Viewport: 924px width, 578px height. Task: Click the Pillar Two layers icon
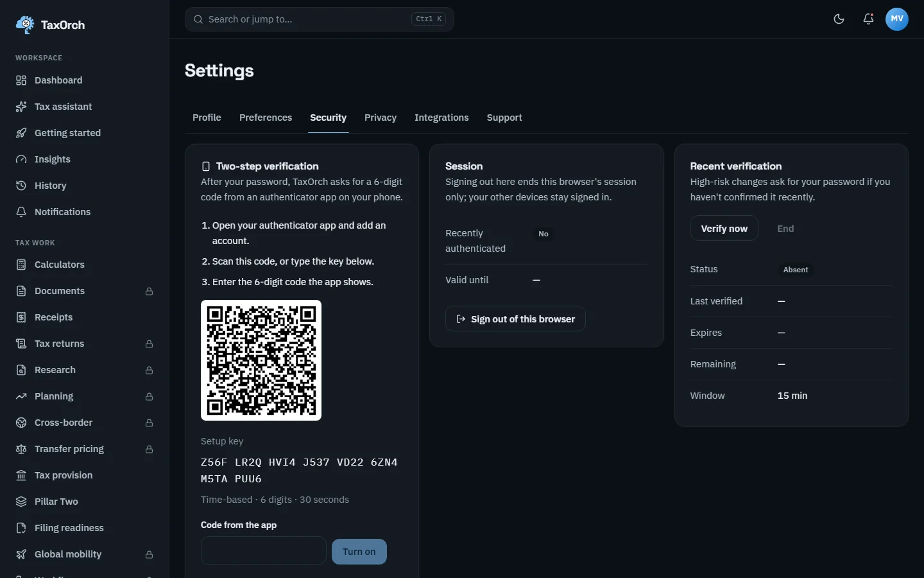coord(21,502)
